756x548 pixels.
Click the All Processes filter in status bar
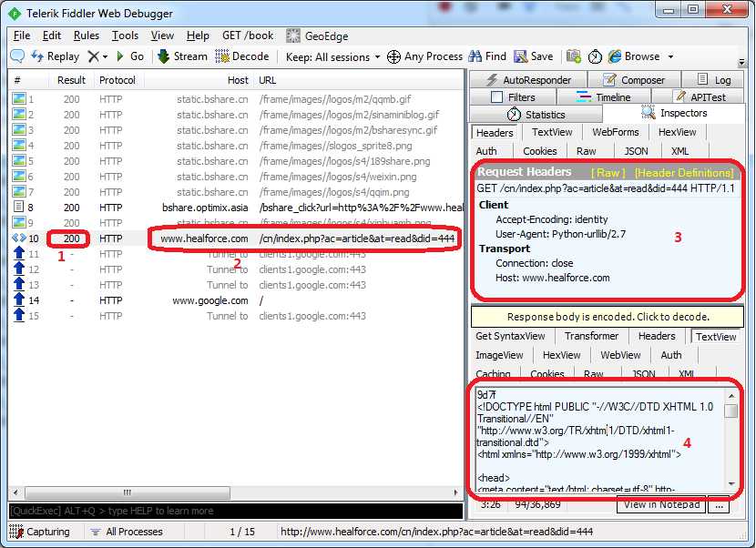point(127,532)
